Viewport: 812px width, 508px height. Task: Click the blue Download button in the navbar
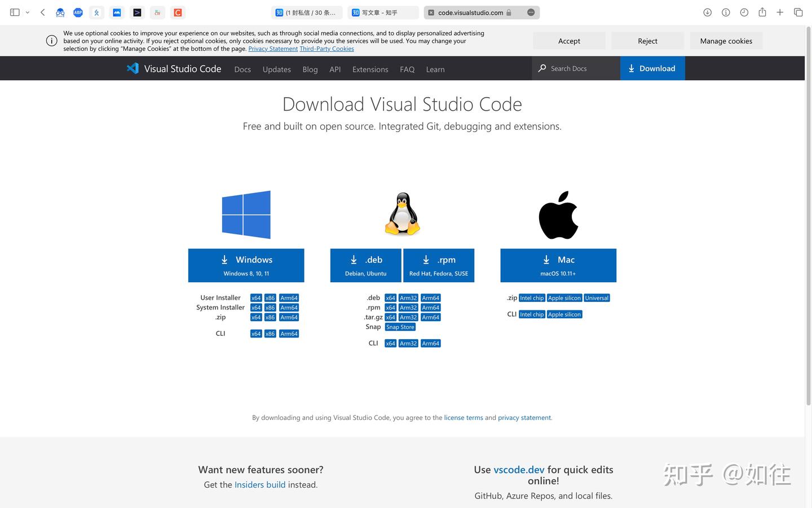pos(652,68)
